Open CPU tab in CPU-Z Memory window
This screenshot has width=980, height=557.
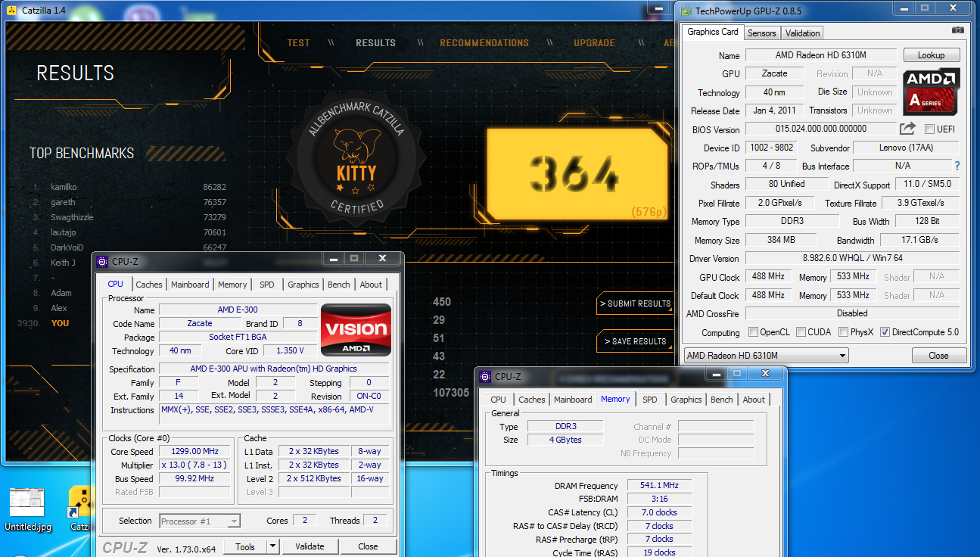[x=498, y=400]
